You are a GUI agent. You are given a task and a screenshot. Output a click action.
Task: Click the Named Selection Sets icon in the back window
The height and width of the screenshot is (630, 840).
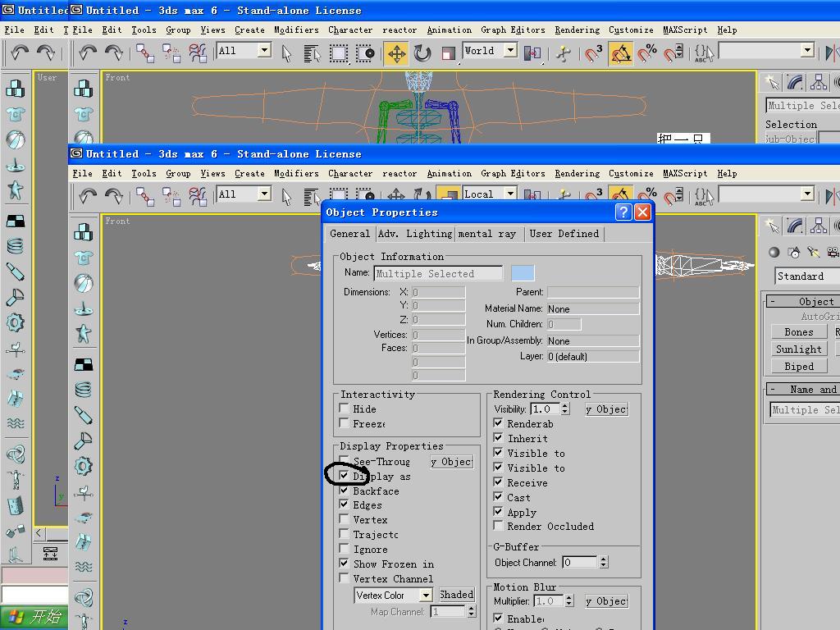pos(703,53)
